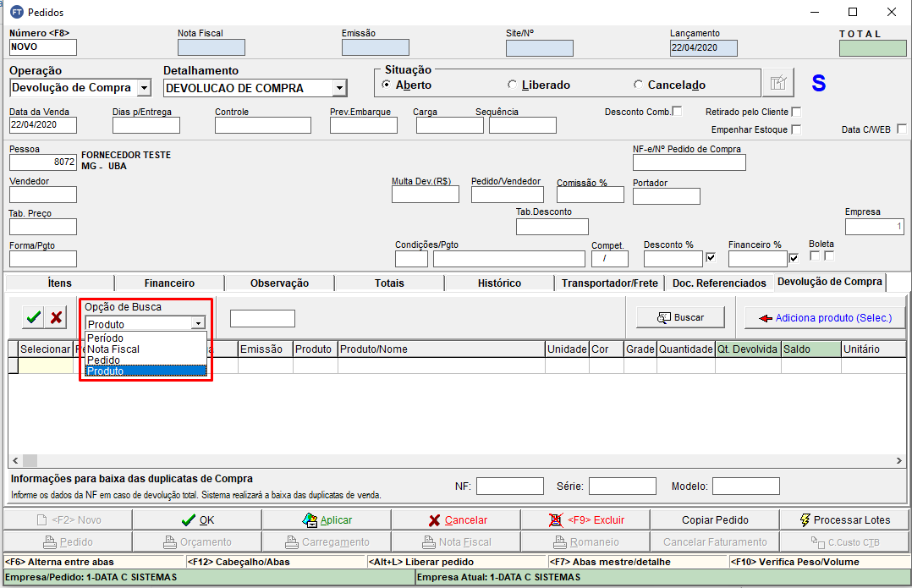This screenshot has width=912, height=588.
Task: Enable Retirado pelo Cliente checkbox
Action: coord(796,112)
